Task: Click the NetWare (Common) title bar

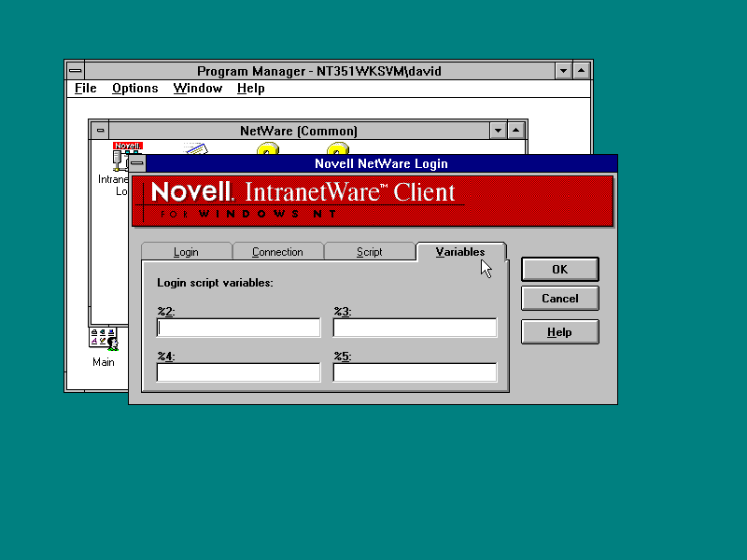Action: pos(299,131)
